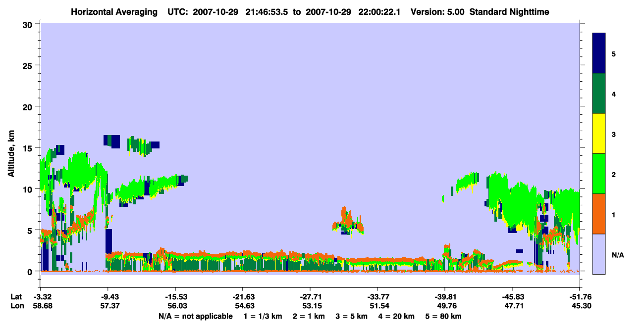The image size is (644, 330).
Task: Click latitude value -39.81
Action: tap(445, 297)
